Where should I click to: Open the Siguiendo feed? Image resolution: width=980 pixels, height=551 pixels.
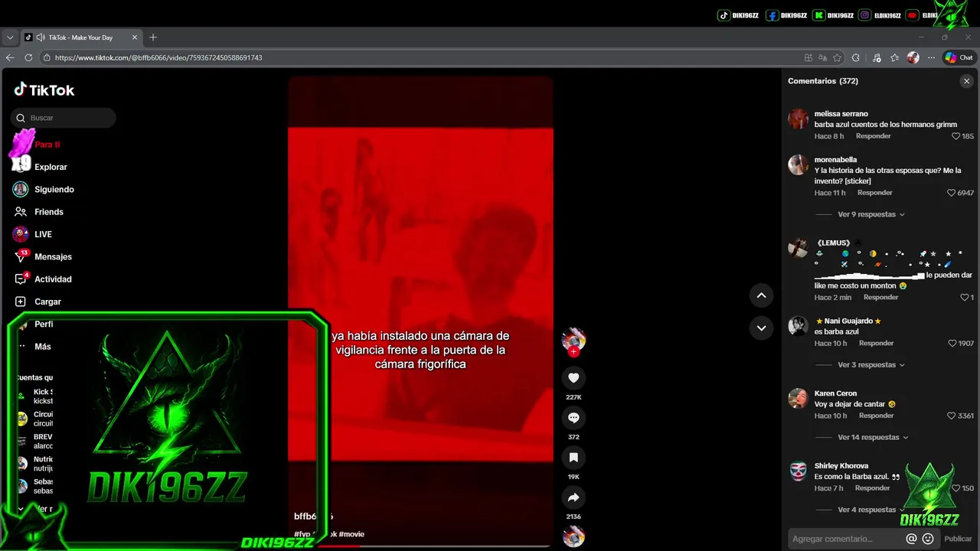point(54,189)
